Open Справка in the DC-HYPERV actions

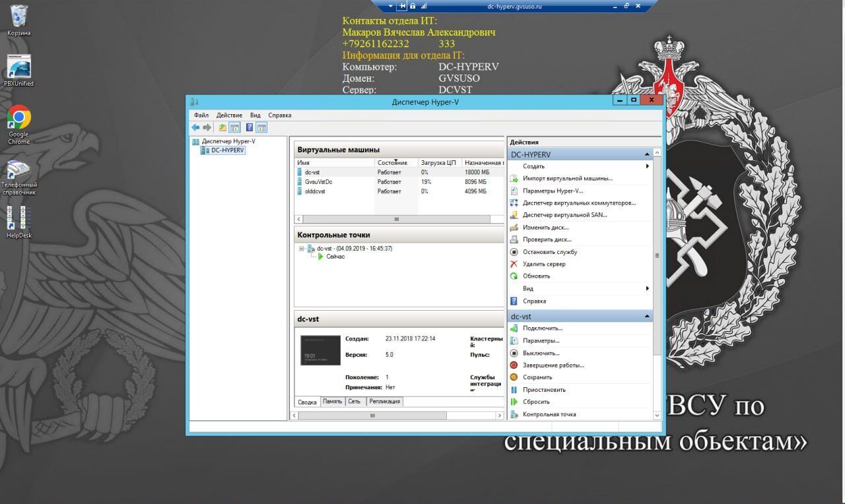pos(534,301)
